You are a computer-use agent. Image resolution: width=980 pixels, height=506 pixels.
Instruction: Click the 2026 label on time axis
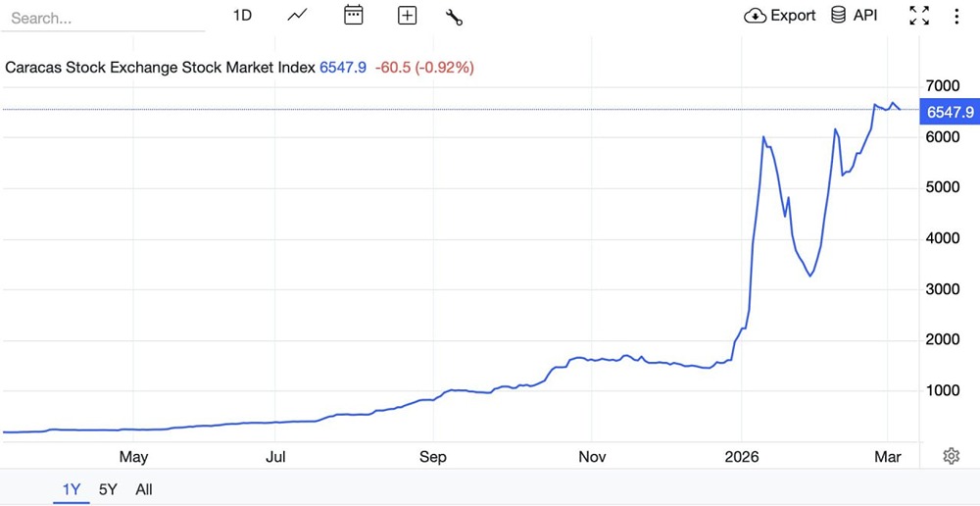point(741,457)
